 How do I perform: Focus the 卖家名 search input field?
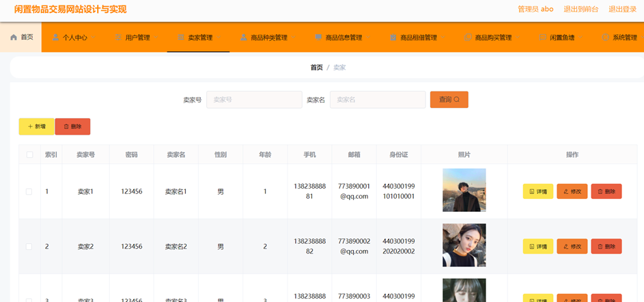[x=378, y=100]
